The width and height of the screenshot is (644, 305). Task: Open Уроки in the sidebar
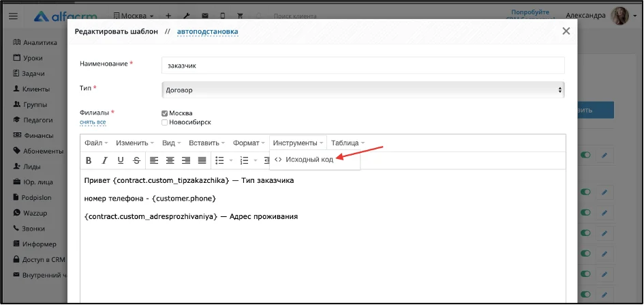pos(28,58)
